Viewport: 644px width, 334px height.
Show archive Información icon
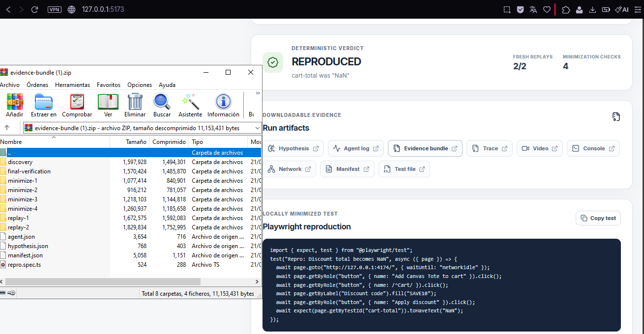point(223,102)
